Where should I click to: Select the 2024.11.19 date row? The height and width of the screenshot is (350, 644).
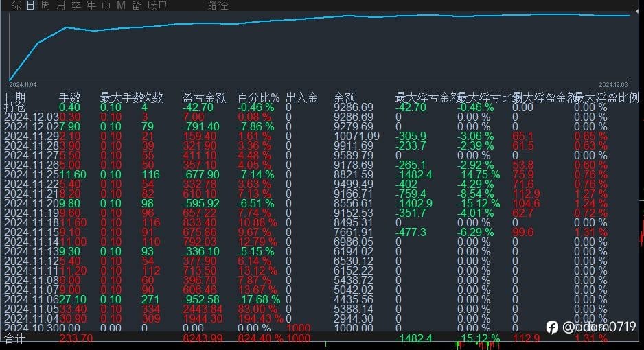(32, 213)
